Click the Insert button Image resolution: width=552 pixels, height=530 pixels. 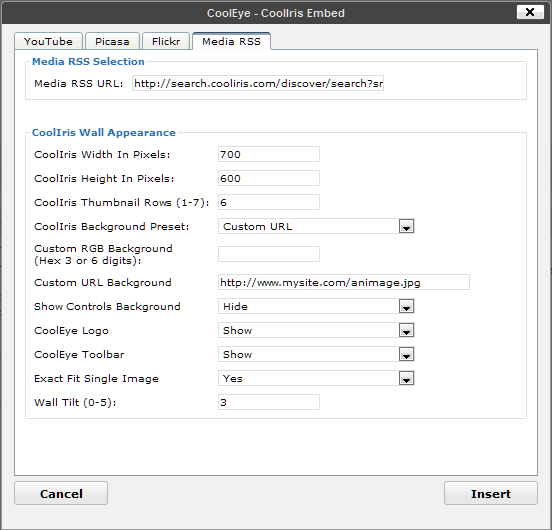(x=491, y=493)
